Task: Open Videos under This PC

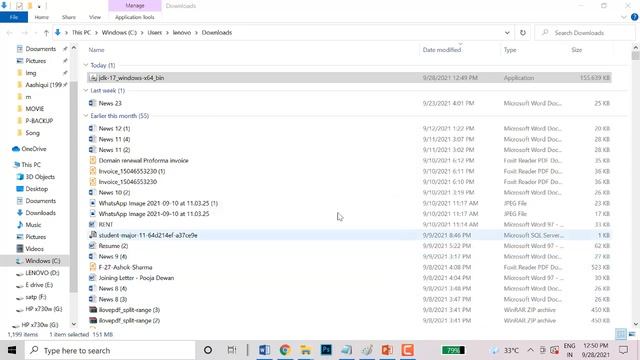Action: (x=34, y=249)
